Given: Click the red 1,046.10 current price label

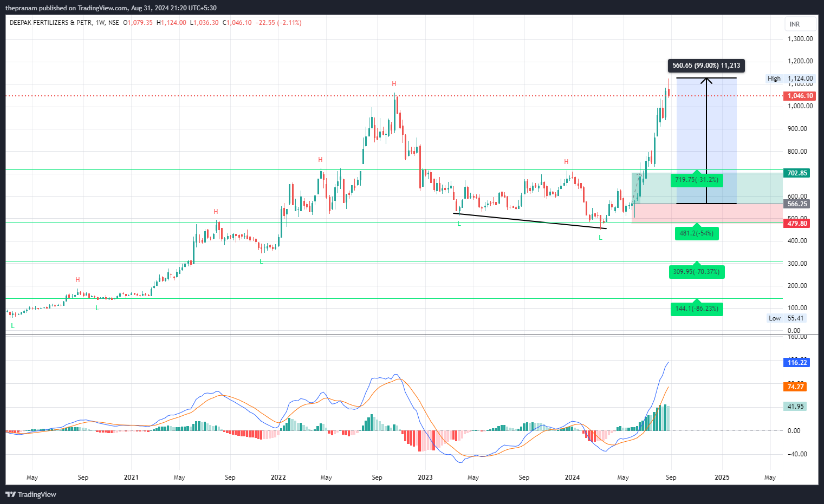Looking at the screenshot, I should [x=800, y=96].
